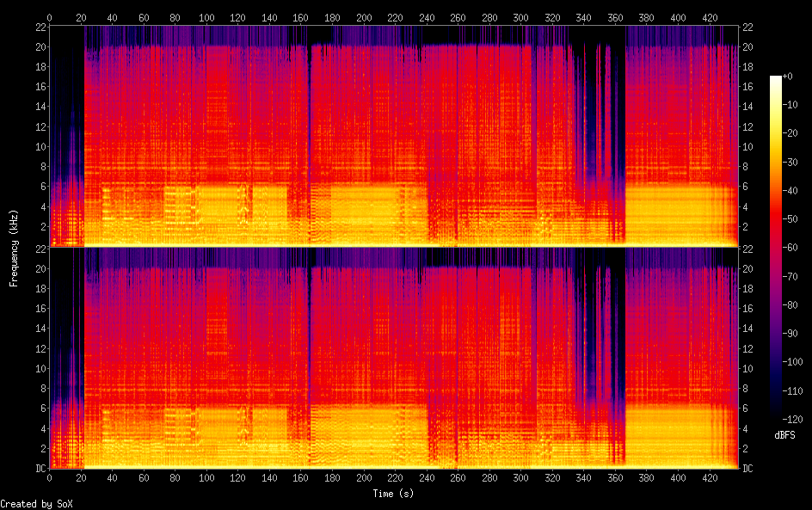This screenshot has width=812, height=510.
Task: Click the '20' kHz tick right of the lower channel
Action: (748, 268)
